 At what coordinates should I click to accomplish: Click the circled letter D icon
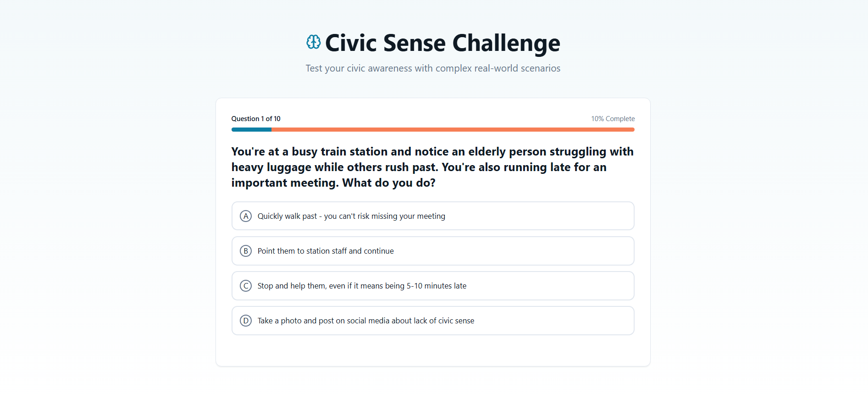coord(246,321)
